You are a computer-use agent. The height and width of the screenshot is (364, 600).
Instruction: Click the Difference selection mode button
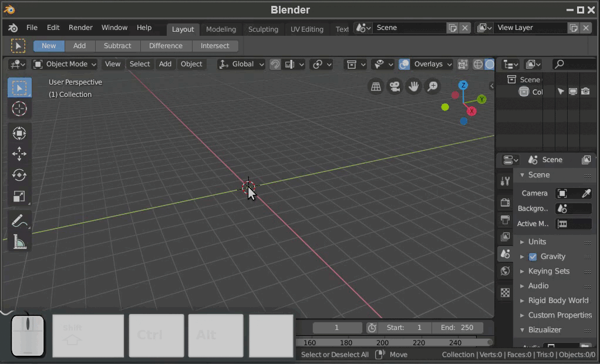[x=166, y=46]
